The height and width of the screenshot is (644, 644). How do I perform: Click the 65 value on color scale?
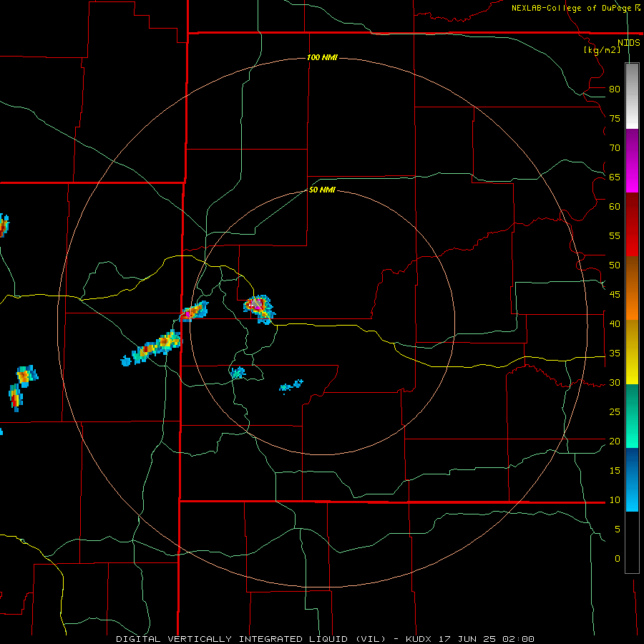pos(615,177)
